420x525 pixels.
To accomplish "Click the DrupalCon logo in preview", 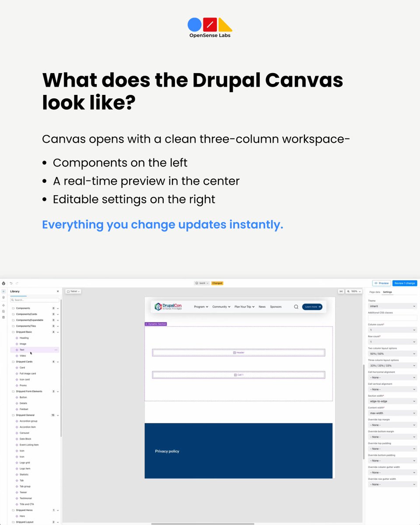I will (168, 307).
